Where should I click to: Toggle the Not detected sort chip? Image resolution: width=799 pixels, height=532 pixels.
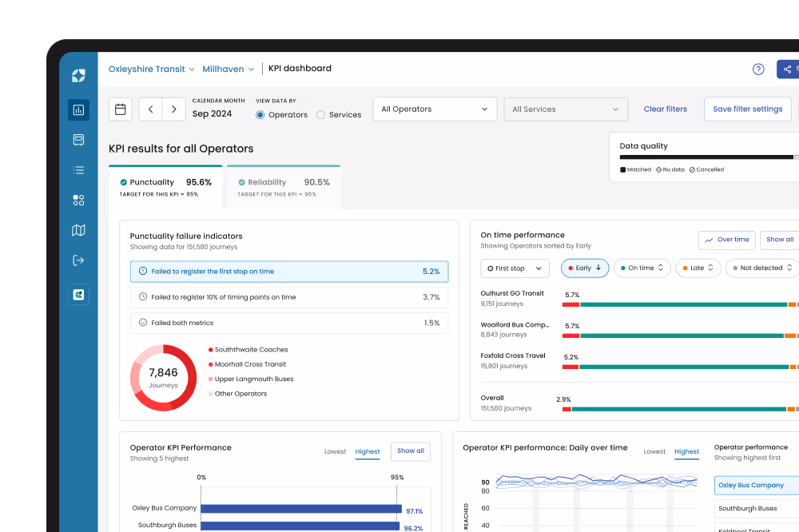[x=763, y=268]
